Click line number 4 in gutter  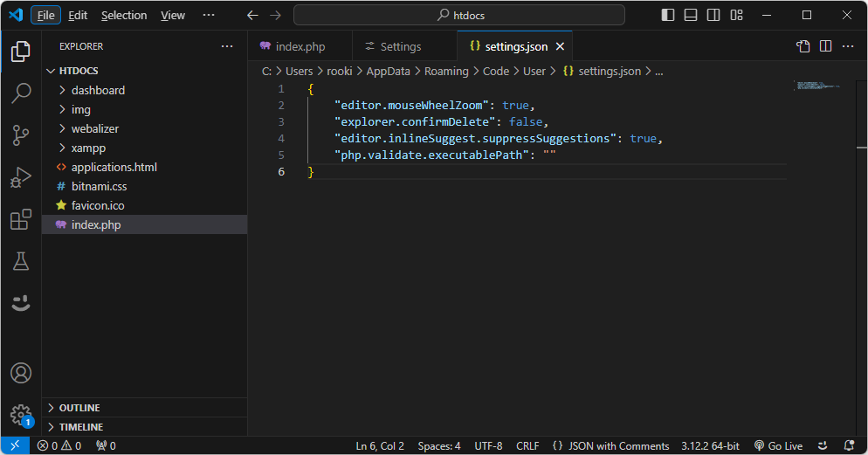click(281, 138)
